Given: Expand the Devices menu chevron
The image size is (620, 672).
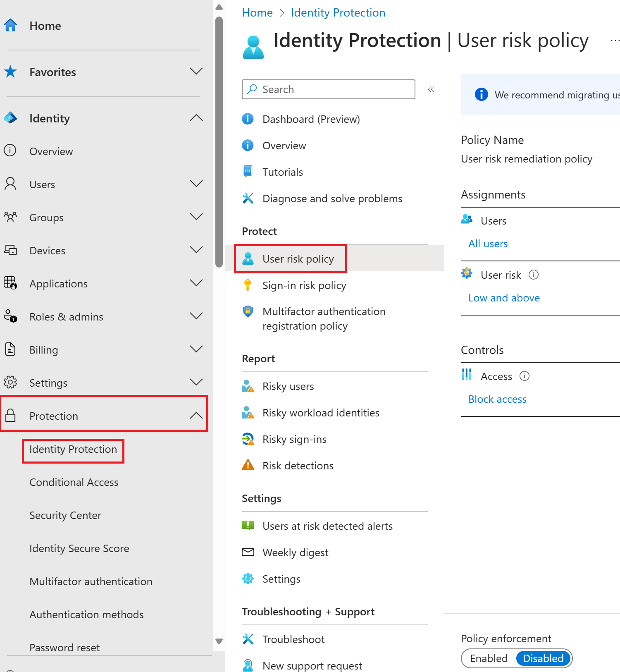Looking at the screenshot, I should [x=196, y=249].
